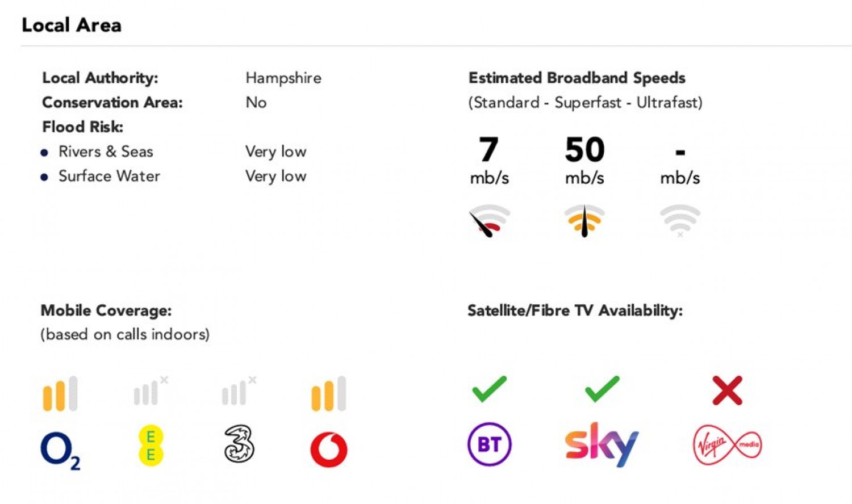Viewport: 852px width, 504px height.
Task: Click the Hampshire local authority value
Action: coord(283,78)
